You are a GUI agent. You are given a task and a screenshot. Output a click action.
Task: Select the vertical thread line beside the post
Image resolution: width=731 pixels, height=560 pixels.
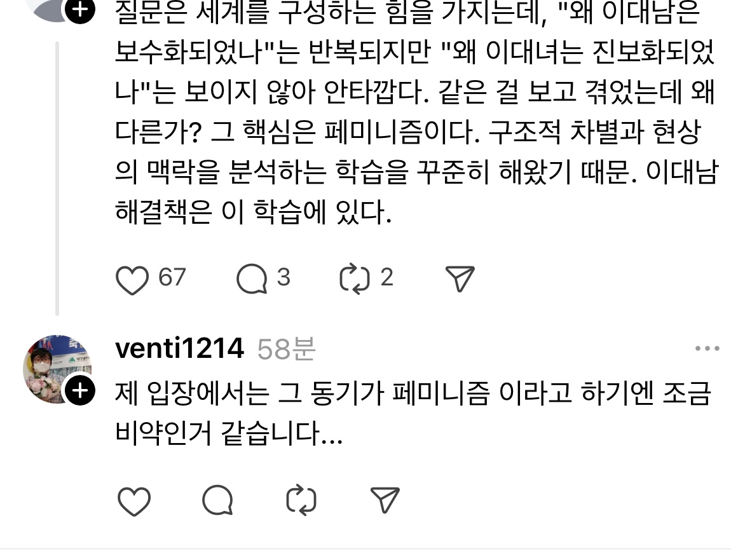click(x=57, y=179)
